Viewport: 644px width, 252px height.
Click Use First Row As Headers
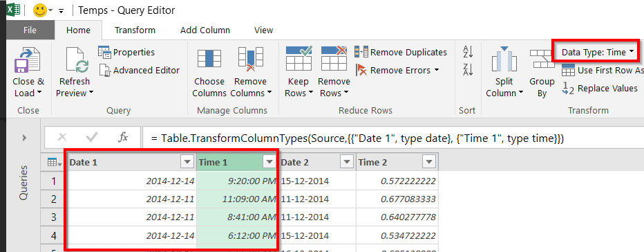coord(603,71)
